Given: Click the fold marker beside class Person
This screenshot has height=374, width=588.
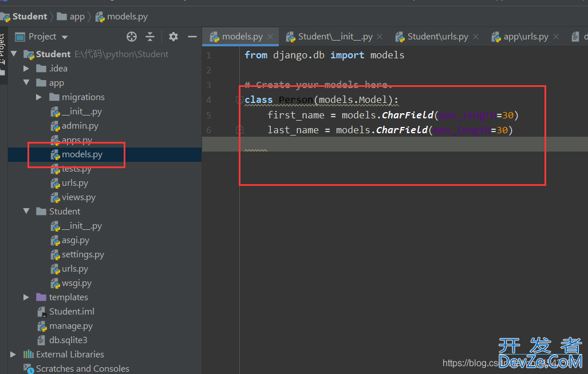Looking at the screenshot, I should coord(239,100).
